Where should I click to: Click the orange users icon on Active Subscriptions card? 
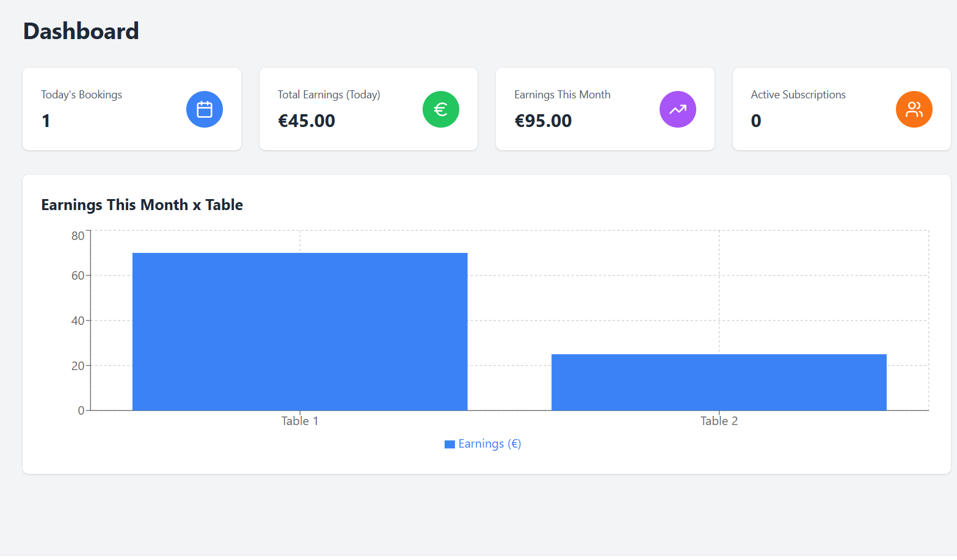point(914,109)
